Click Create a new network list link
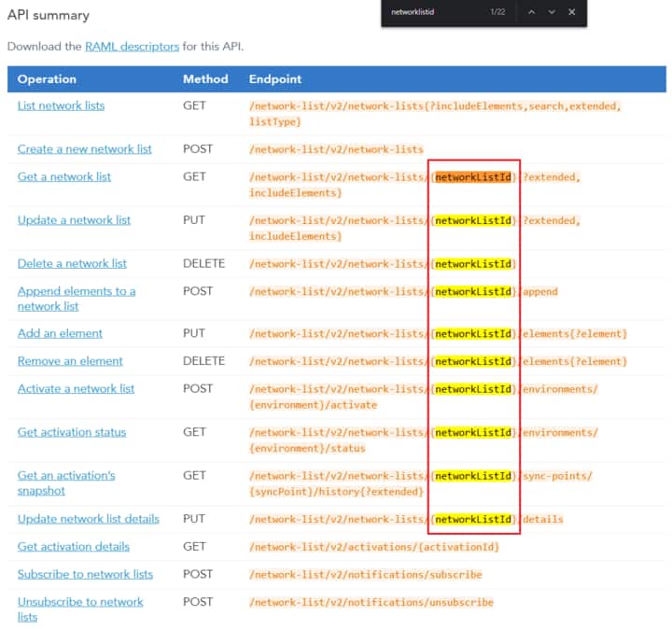Screen dimensions: 672x629 (x=84, y=149)
